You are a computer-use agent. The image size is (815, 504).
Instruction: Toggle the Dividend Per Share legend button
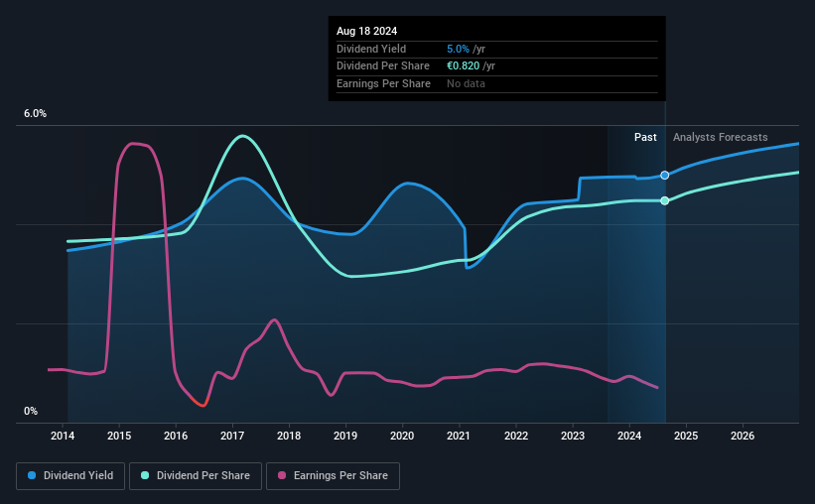pos(196,476)
